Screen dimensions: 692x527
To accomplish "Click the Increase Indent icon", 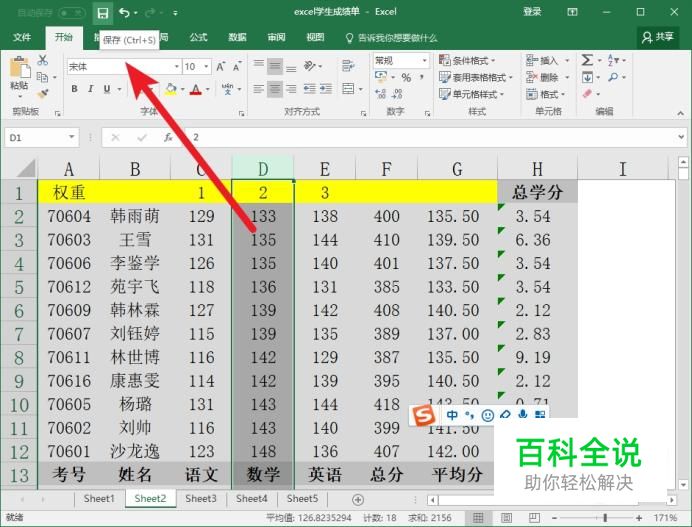I will point(326,89).
